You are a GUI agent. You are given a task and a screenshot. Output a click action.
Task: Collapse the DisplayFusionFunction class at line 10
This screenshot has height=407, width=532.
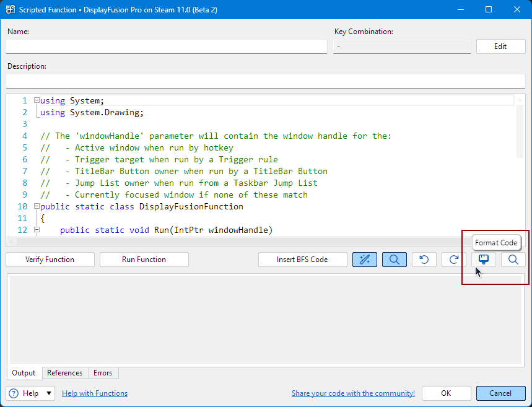[37, 206]
